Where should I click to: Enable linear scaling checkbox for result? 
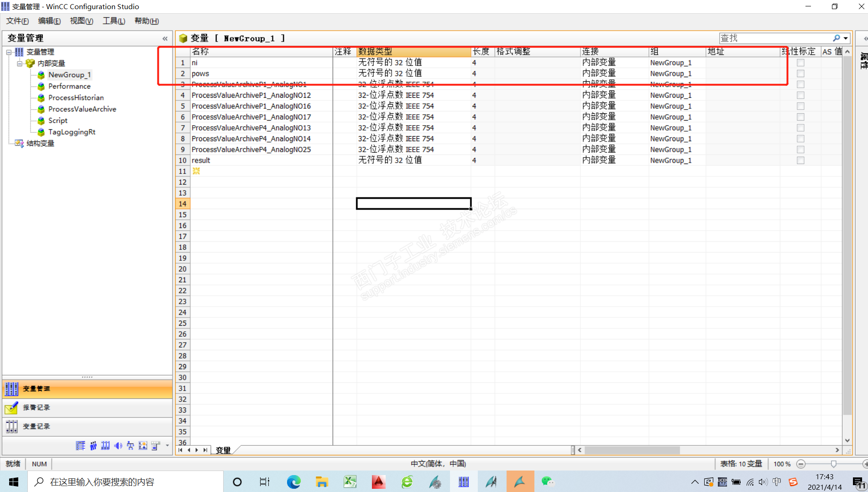click(x=800, y=160)
